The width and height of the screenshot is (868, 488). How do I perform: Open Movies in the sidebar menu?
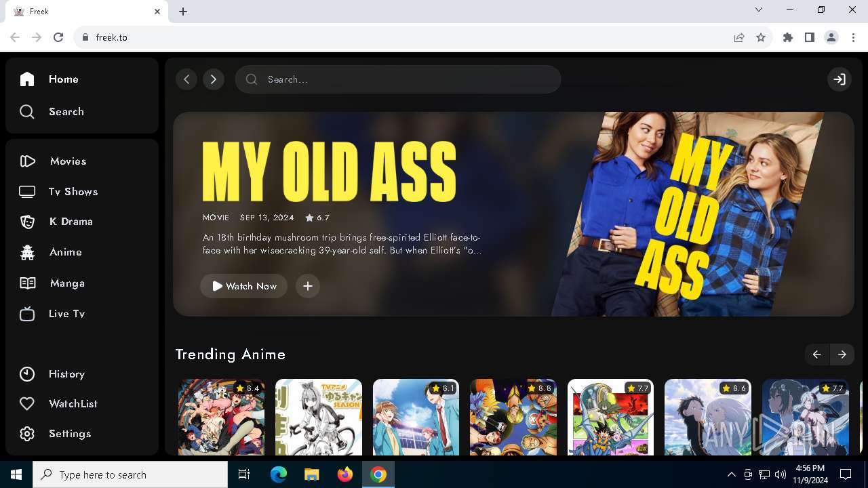click(68, 161)
